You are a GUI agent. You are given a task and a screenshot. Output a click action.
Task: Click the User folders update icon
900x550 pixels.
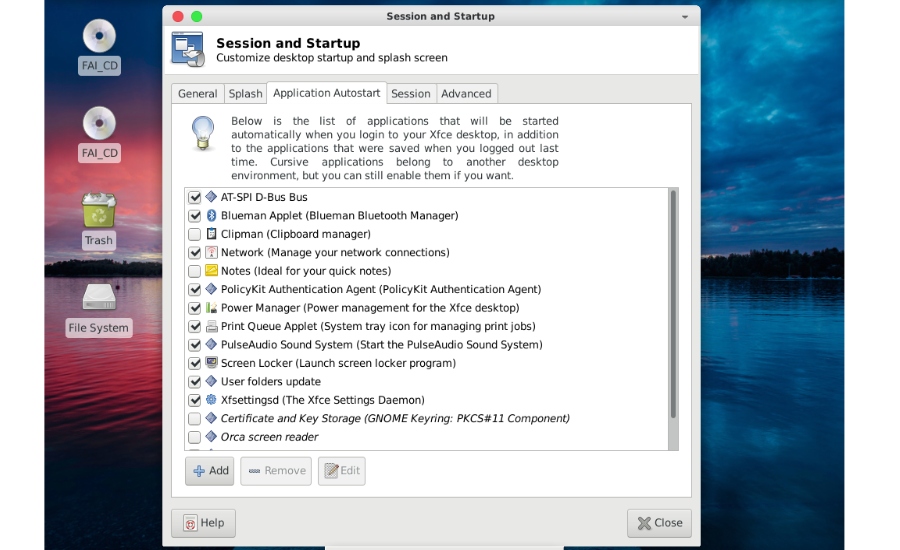pyautogui.click(x=211, y=381)
